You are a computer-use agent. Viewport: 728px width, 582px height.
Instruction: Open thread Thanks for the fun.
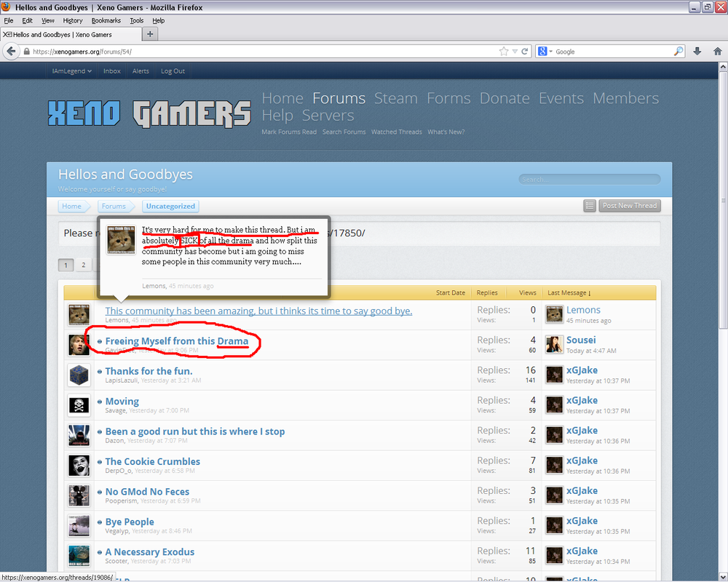coord(149,371)
